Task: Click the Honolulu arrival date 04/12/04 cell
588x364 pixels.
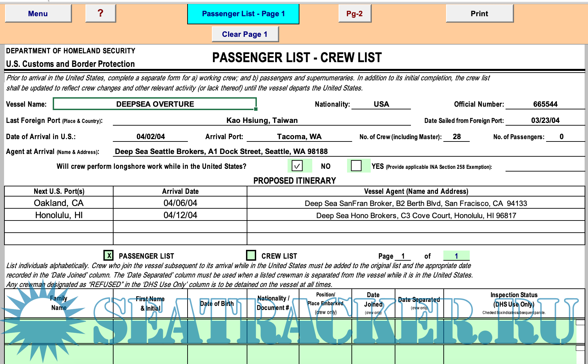Action: 180,215
